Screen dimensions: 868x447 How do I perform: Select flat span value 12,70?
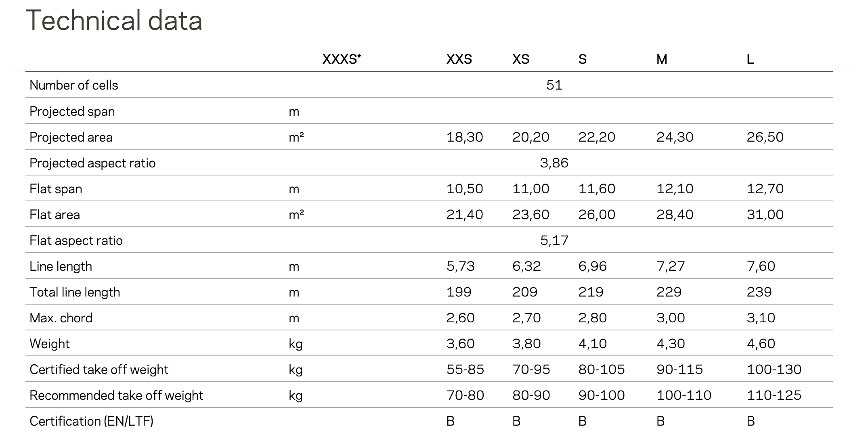coord(765,189)
